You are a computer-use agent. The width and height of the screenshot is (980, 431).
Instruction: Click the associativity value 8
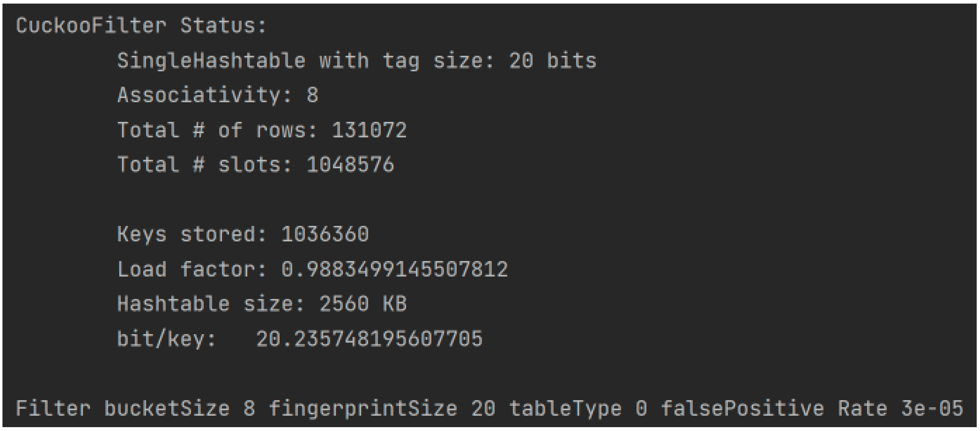[x=312, y=95]
